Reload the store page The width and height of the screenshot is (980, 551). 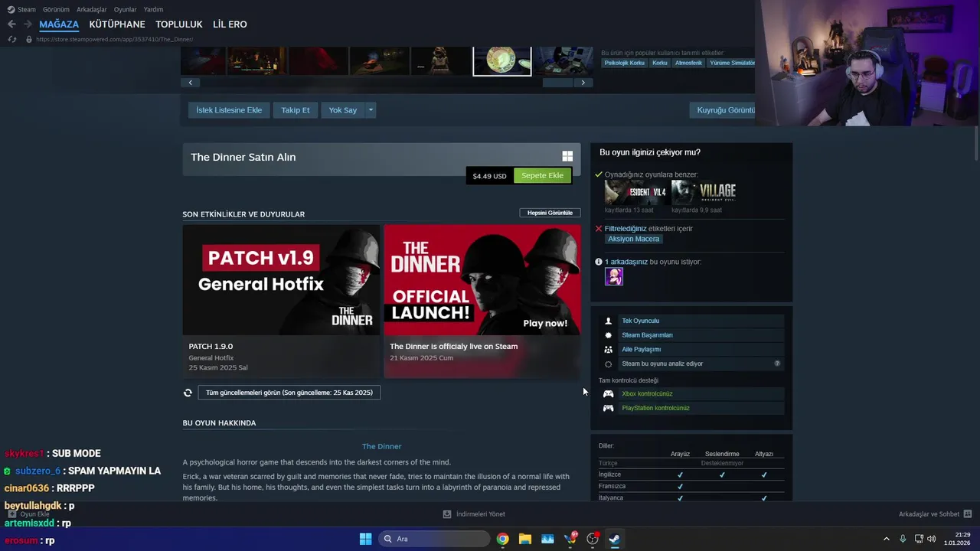click(x=11, y=39)
